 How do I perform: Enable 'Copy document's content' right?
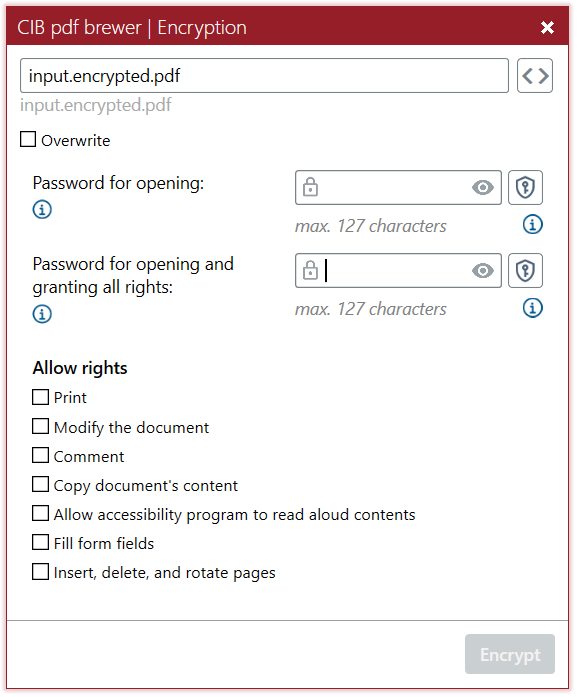coord(40,485)
